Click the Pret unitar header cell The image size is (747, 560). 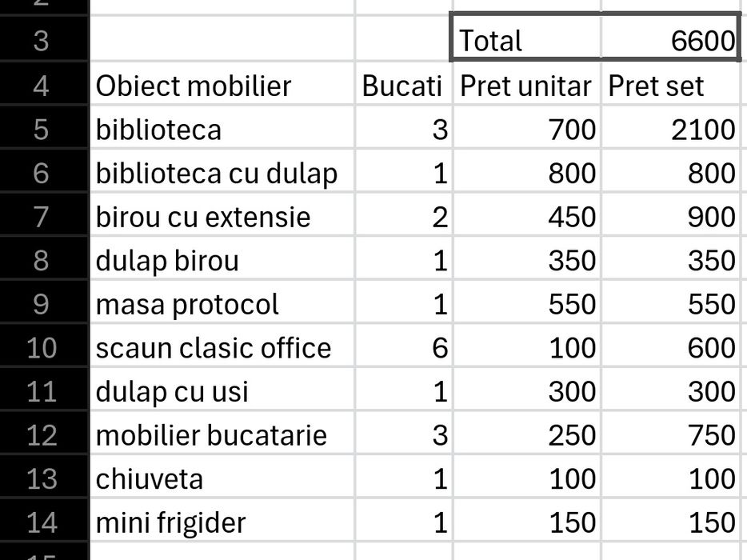click(x=526, y=85)
